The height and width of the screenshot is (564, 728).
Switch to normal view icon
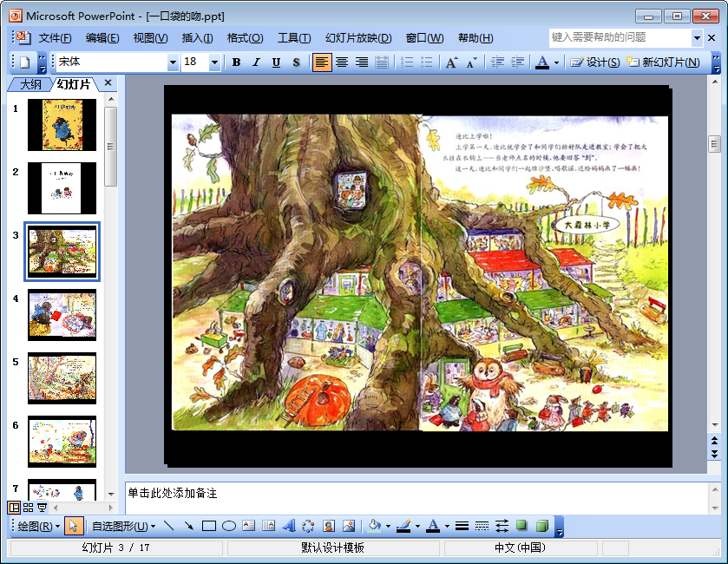pyautogui.click(x=14, y=508)
